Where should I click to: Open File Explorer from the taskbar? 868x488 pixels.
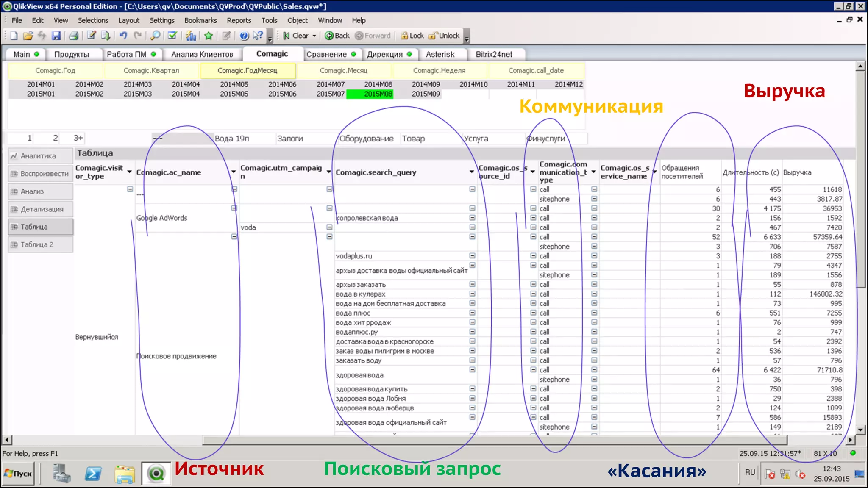[125, 474]
